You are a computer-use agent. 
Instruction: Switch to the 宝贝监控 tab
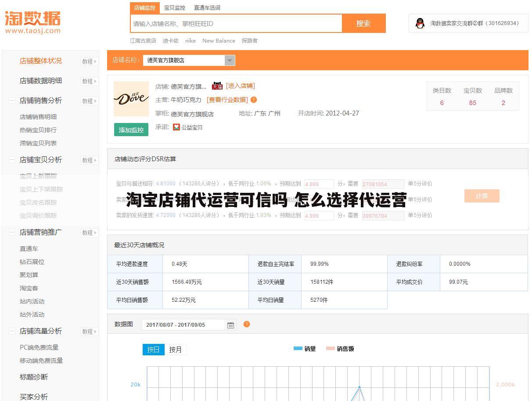pos(175,7)
